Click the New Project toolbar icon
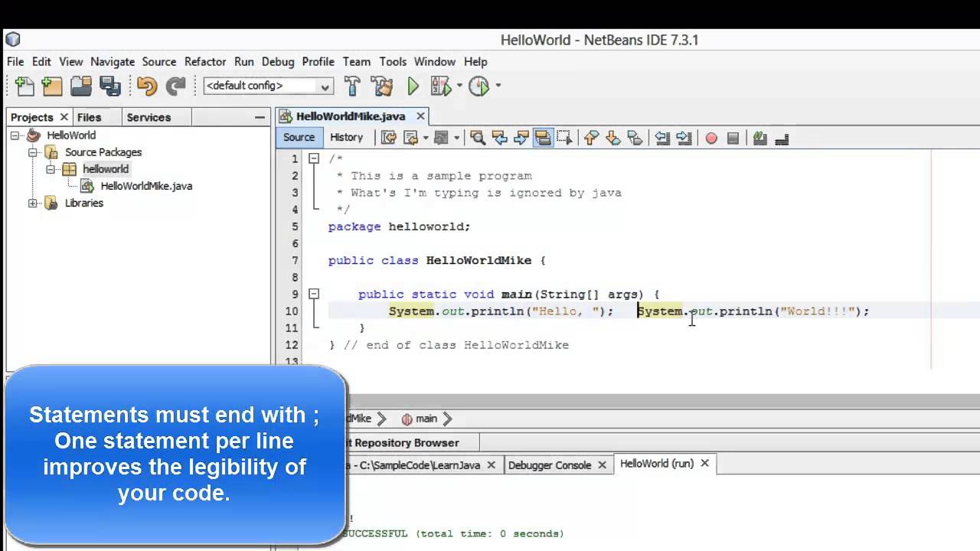This screenshot has height=551, width=980. pyautogui.click(x=52, y=86)
